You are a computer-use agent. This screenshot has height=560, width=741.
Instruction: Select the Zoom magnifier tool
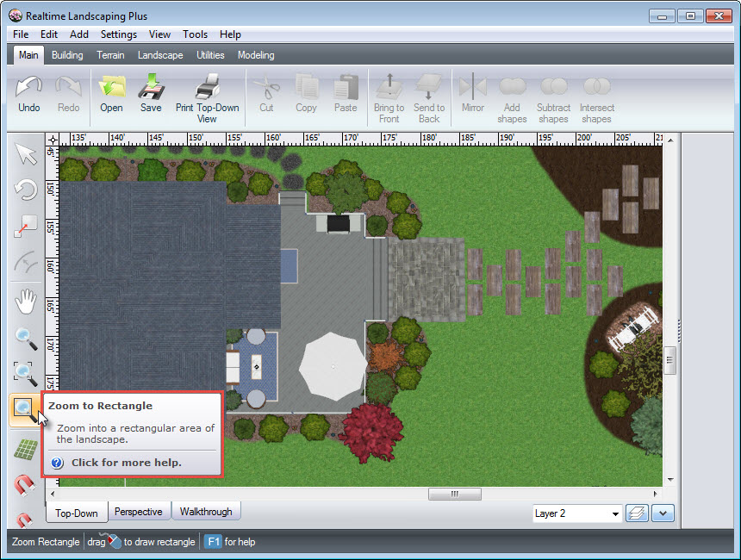point(26,339)
